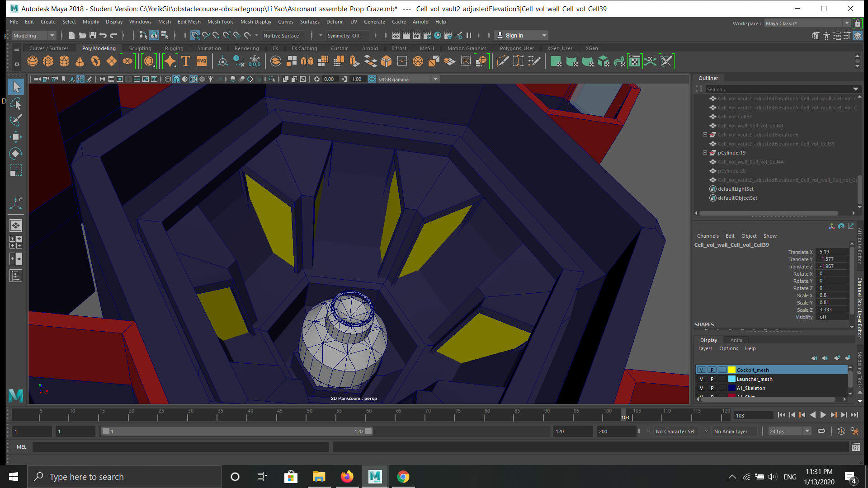Image resolution: width=868 pixels, height=488 pixels.
Task: Click the yellow Cockpit_mesh layer color swatch
Action: click(x=732, y=370)
